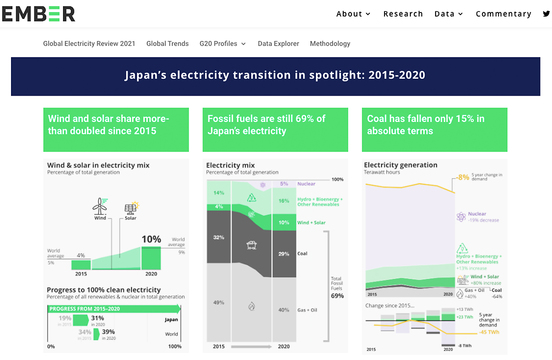Click the Japan's electricity transition title banner
552x360 pixels.
(x=275, y=76)
